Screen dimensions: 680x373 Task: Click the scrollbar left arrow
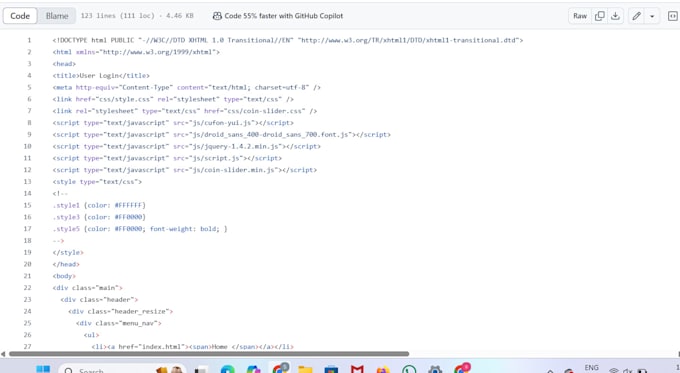coord(3,354)
